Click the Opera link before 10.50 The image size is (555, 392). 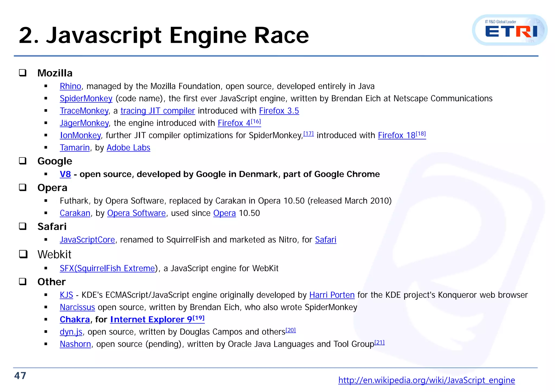[225, 213]
